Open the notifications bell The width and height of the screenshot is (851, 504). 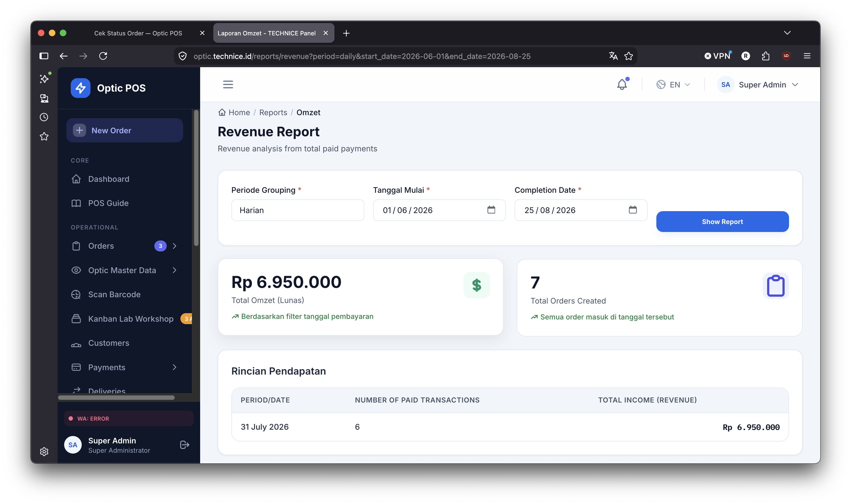622,84
